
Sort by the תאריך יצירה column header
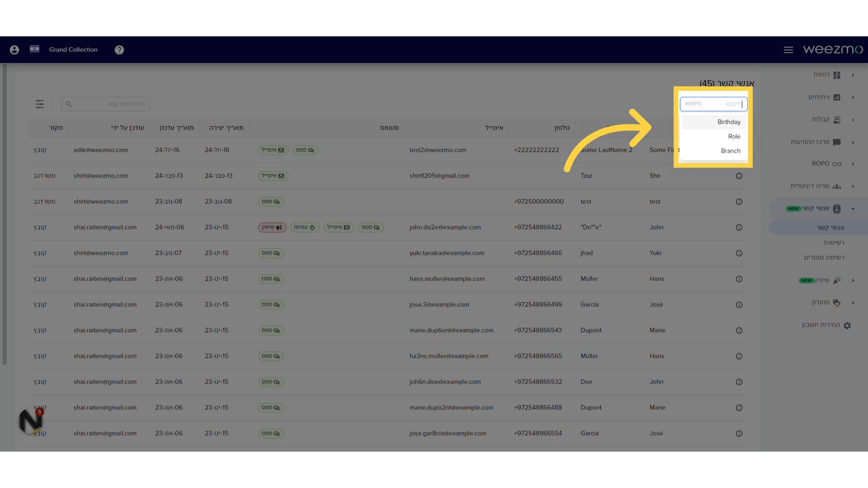pos(226,128)
